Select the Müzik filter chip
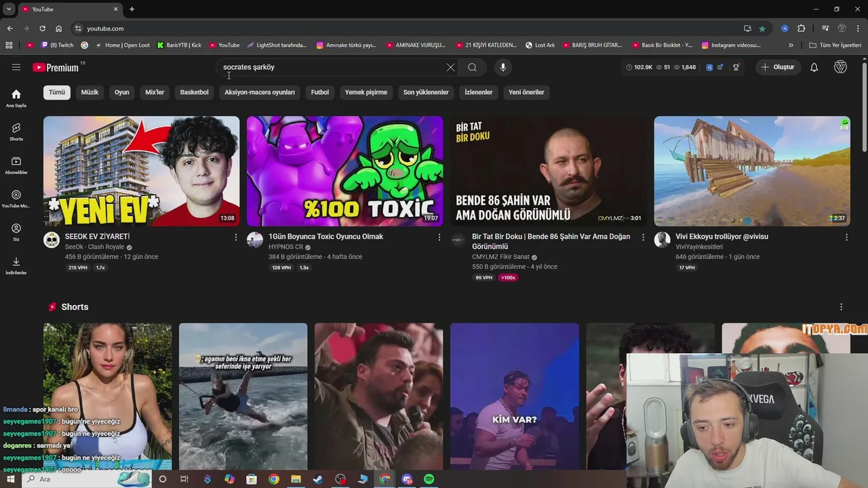The image size is (868, 488). (x=90, y=92)
